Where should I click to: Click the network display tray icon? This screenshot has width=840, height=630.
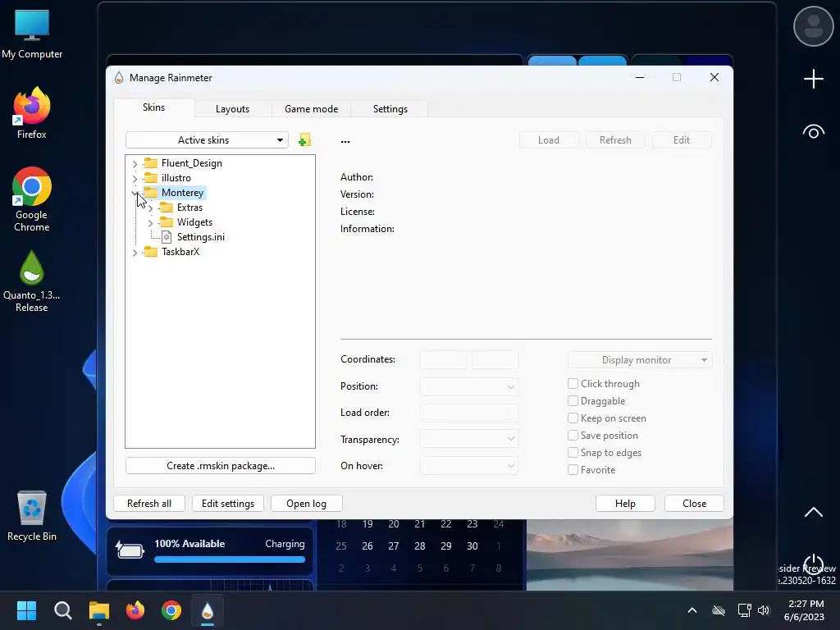click(x=744, y=610)
